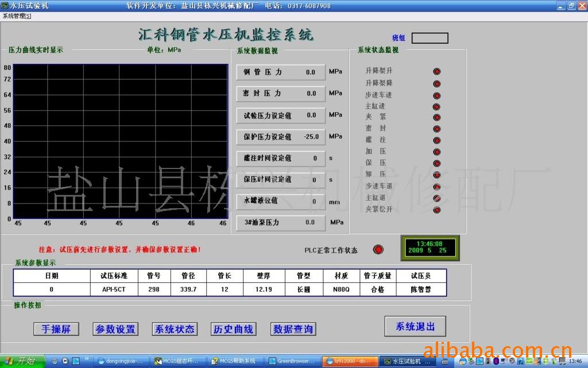Click the N80Q material cell
588x368 pixels.
click(x=341, y=290)
